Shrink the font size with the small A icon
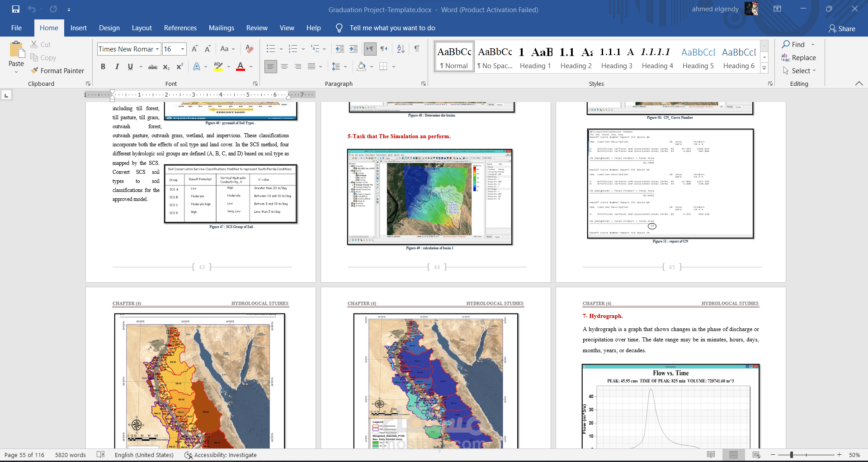This screenshot has height=462, width=868. [x=208, y=49]
